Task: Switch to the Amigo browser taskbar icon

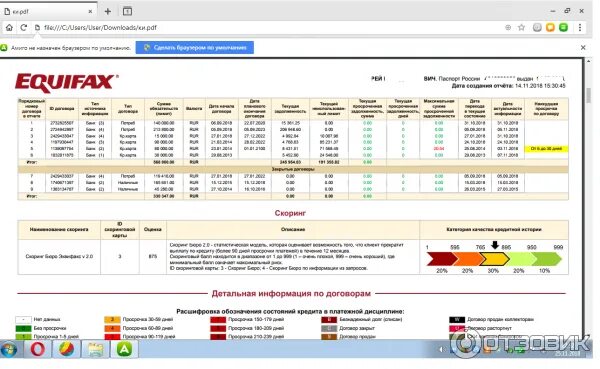Action: [124, 349]
